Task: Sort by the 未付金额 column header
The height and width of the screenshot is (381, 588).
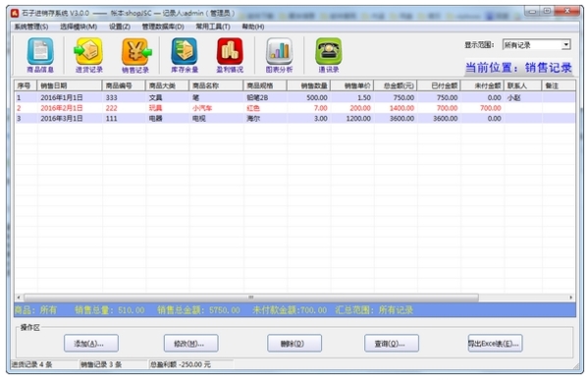Action: tap(482, 85)
